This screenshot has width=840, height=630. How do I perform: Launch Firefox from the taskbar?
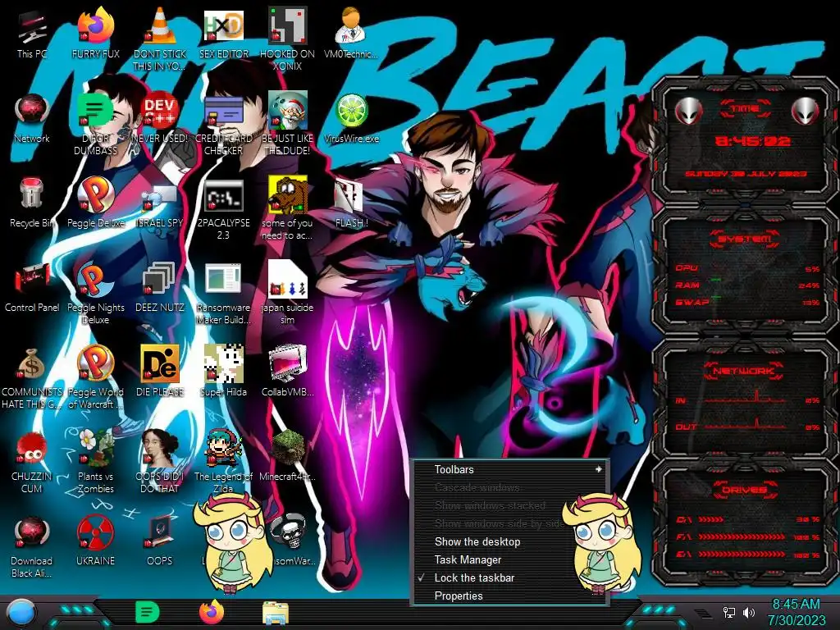pyautogui.click(x=211, y=612)
